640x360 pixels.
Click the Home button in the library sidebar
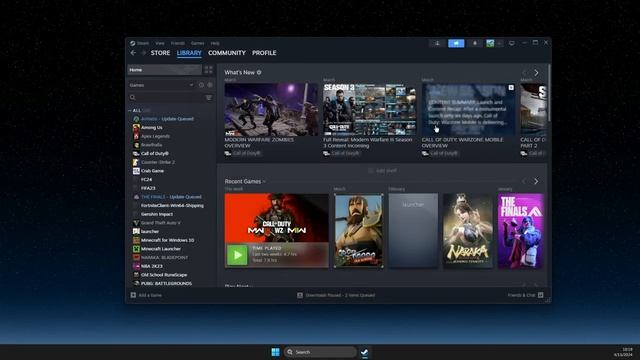[164, 70]
